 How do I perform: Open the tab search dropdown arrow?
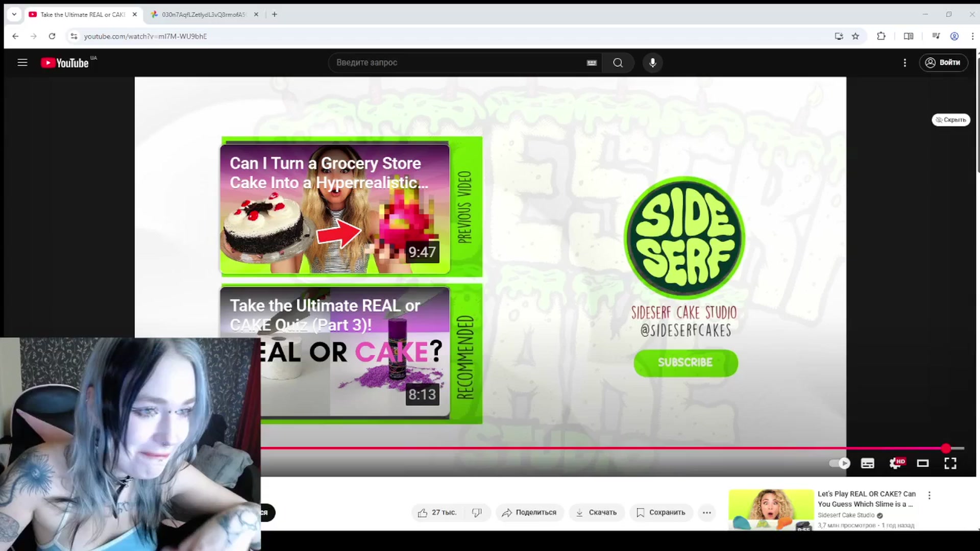(14, 14)
